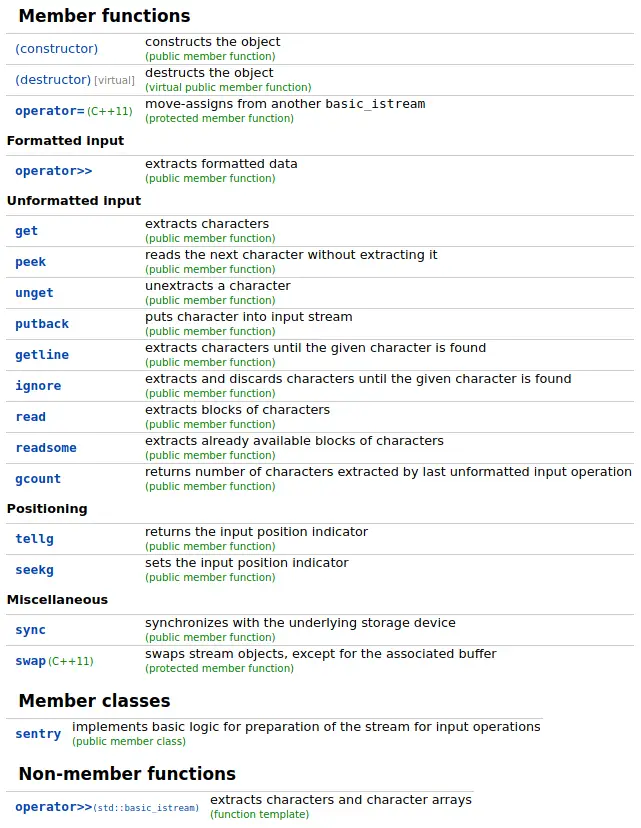The image size is (641, 828).
Task: Open the read function link
Action: point(30,417)
